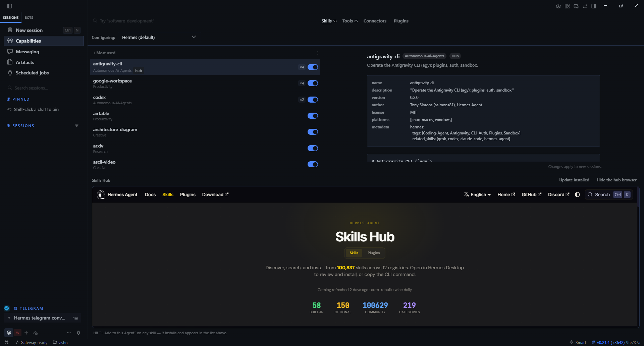The image size is (644, 346).
Task: Select the red W workspace icon
Action: pos(18,333)
